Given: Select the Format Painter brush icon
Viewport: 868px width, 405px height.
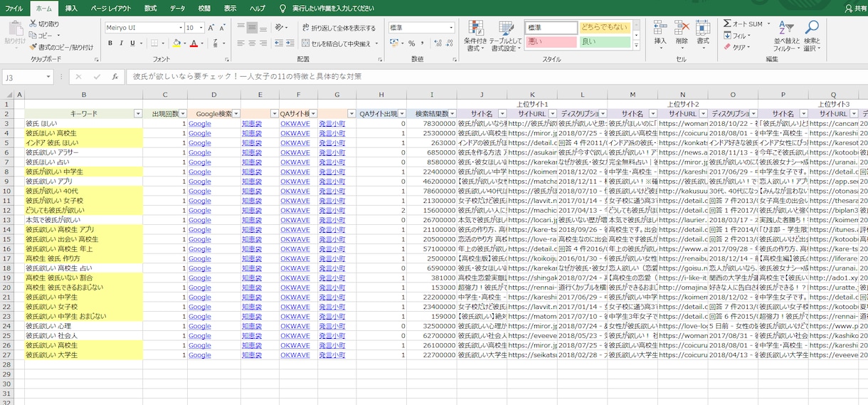Looking at the screenshot, I should coord(33,47).
